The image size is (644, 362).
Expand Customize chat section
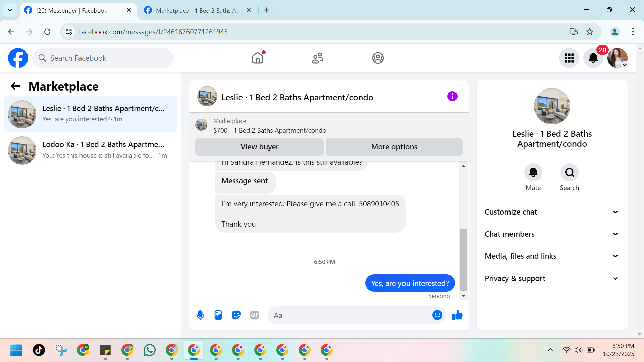coord(551,212)
